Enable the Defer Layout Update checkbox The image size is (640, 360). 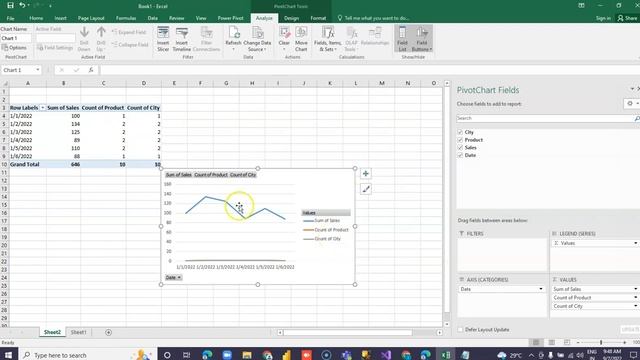tap(460, 329)
